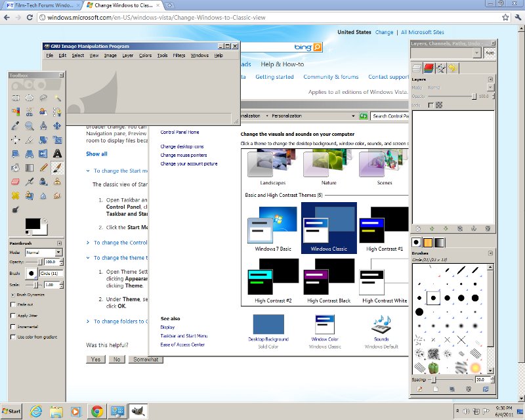Click the Show all link
This screenshot has width=525, height=420.
coord(96,154)
